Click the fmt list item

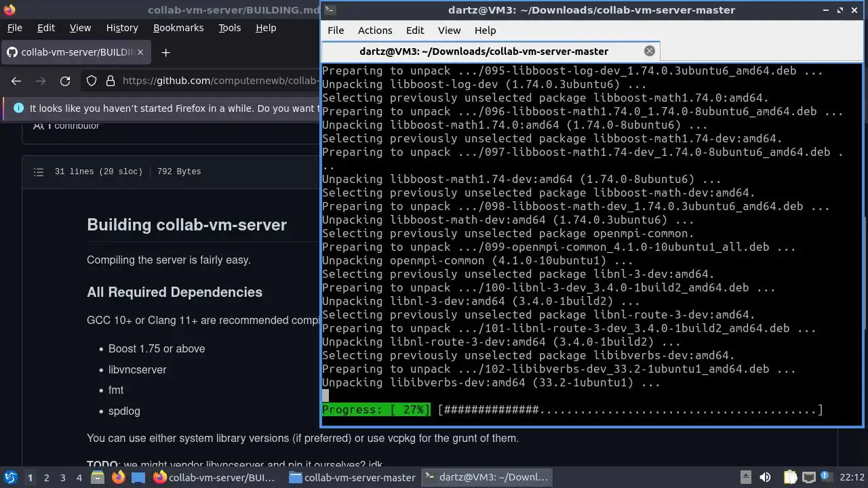tap(116, 390)
